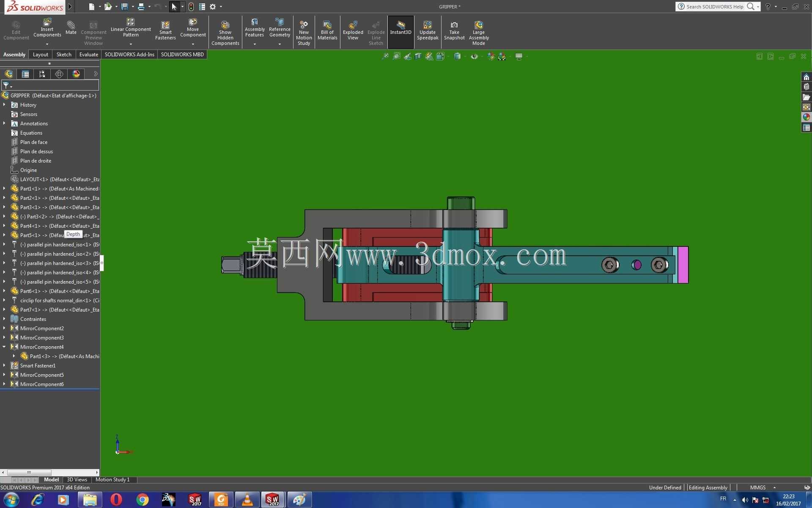Open the Insert Components dropdown arrow
812x508 pixels.
tap(47, 44)
